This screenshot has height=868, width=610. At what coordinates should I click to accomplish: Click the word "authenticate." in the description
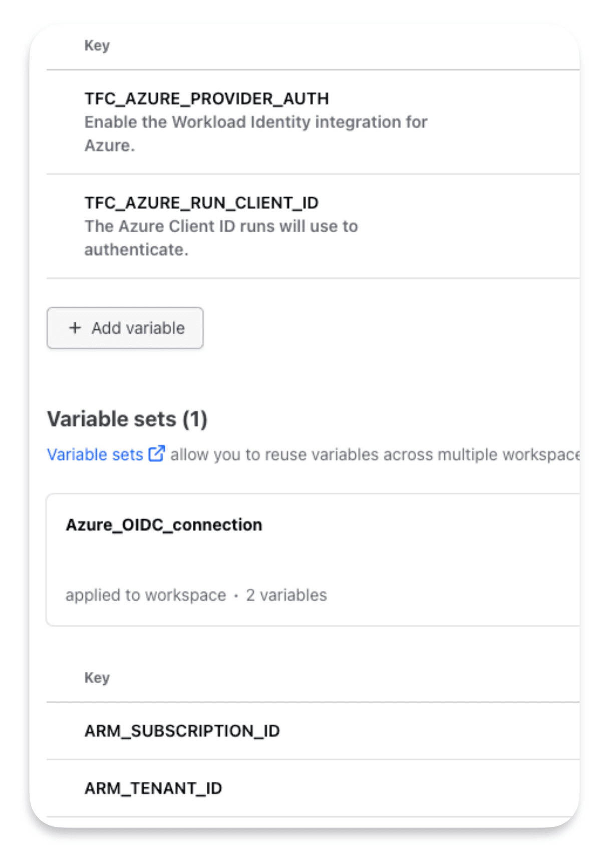point(136,250)
